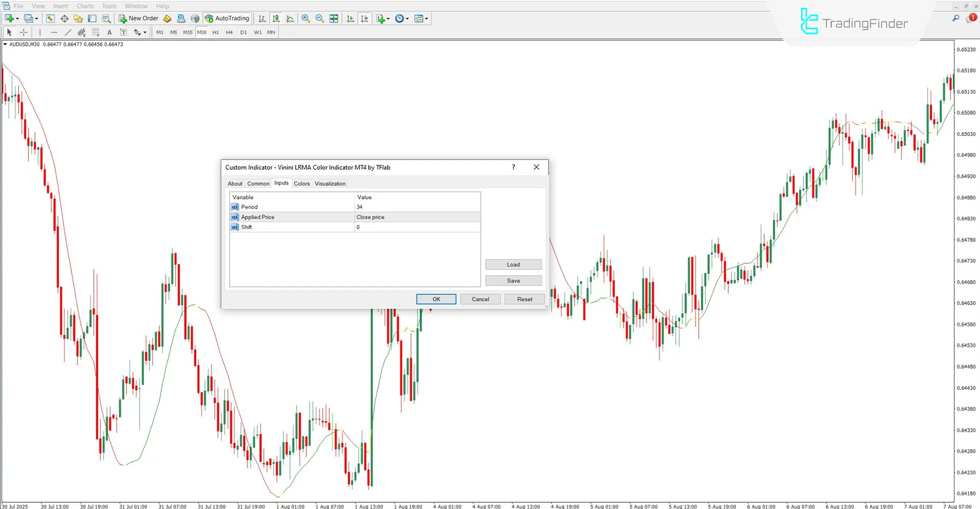
Task: Click the Load button
Action: point(513,265)
